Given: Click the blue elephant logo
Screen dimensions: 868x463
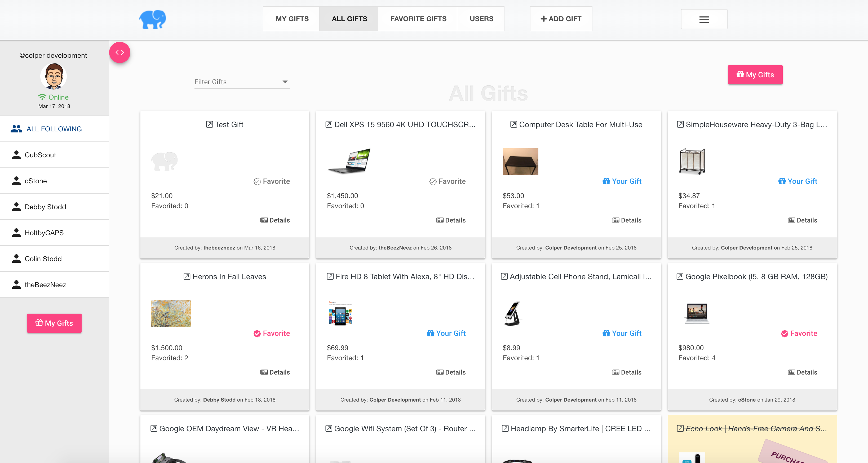Looking at the screenshot, I should click(x=153, y=19).
